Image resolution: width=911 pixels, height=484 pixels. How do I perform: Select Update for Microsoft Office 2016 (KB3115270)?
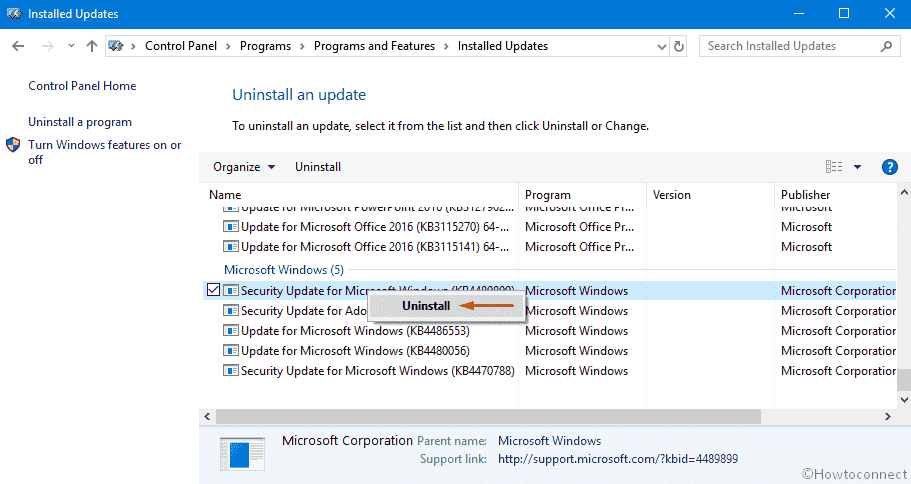pyautogui.click(x=375, y=227)
